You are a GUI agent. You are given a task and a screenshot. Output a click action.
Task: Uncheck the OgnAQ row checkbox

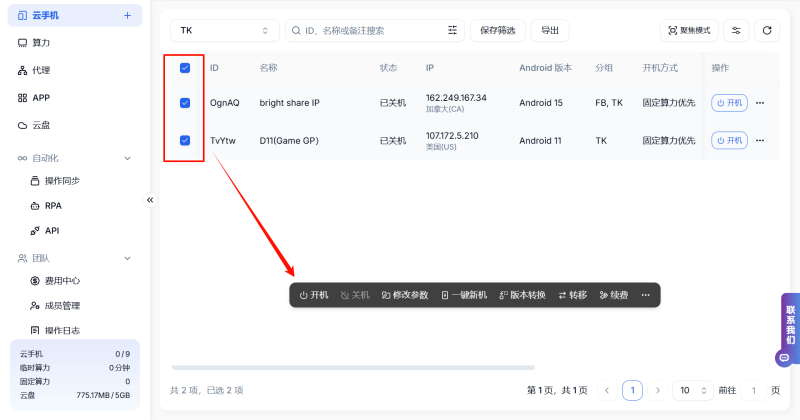coord(185,103)
